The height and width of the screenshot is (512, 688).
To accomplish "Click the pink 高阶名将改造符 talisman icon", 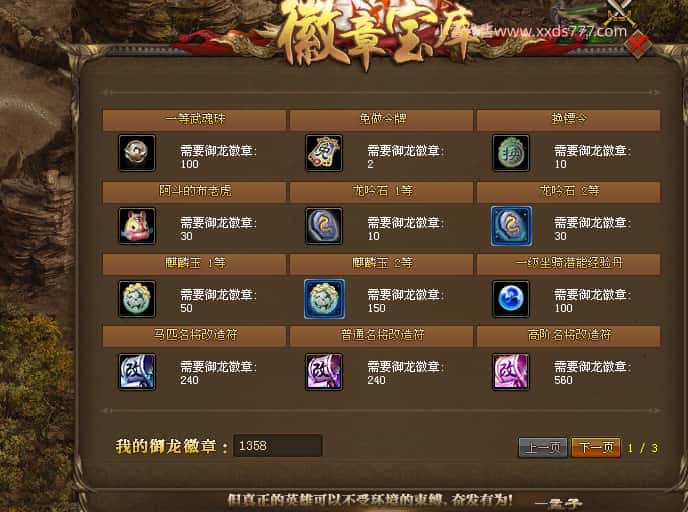I will pos(511,372).
